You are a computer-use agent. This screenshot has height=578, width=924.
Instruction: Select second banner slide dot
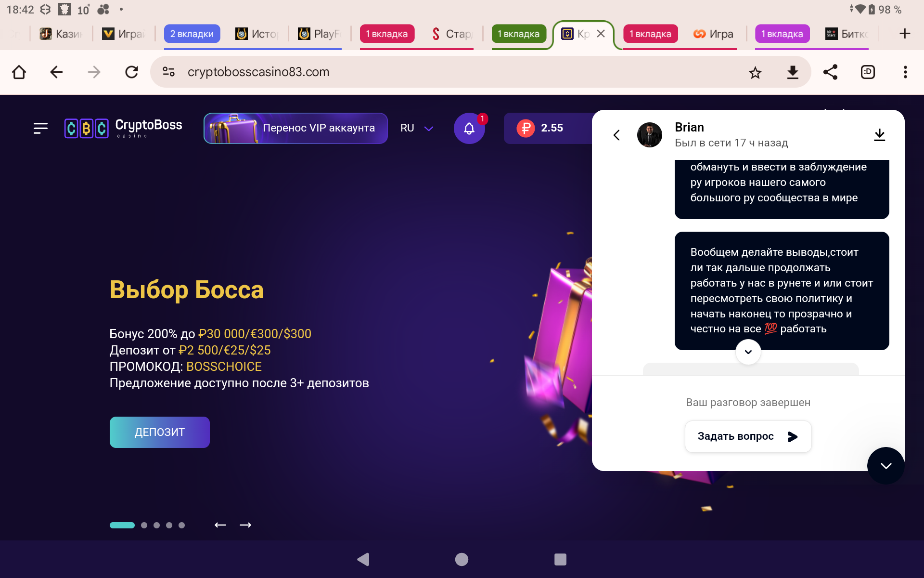(x=144, y=525)
